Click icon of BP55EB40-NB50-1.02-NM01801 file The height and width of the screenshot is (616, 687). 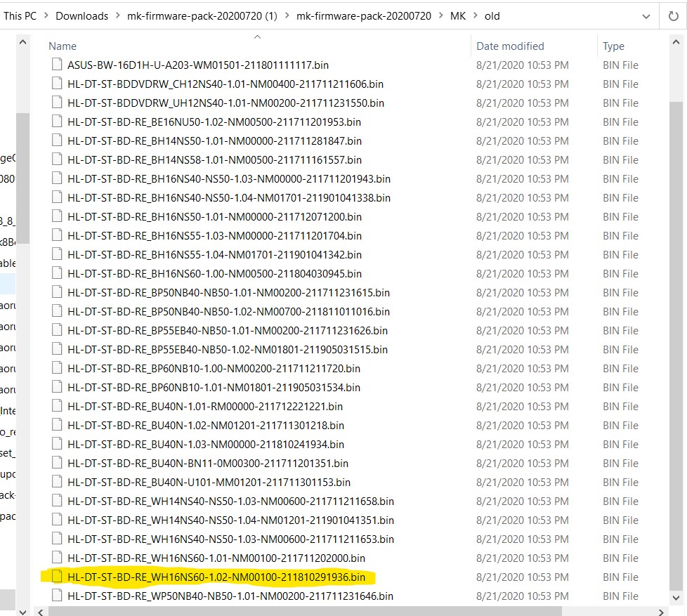pyautogui.click(x=56, y=349)
